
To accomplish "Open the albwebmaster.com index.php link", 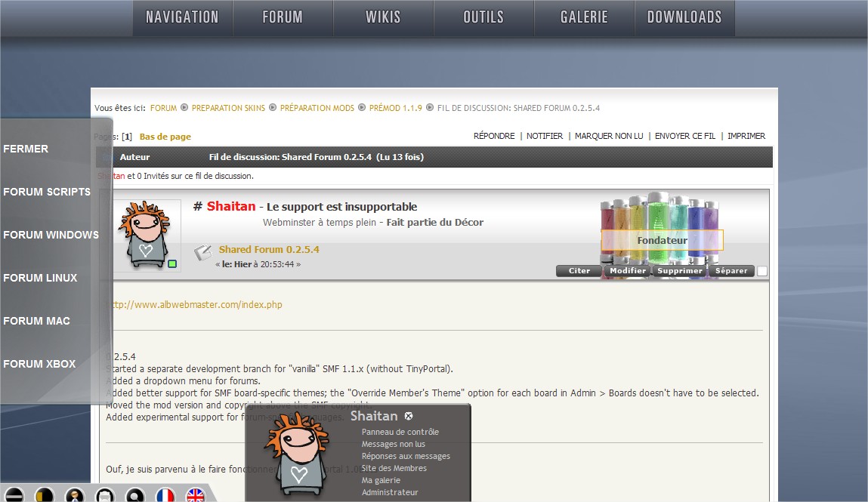I will pyautogui.click(x=196, y=304).
